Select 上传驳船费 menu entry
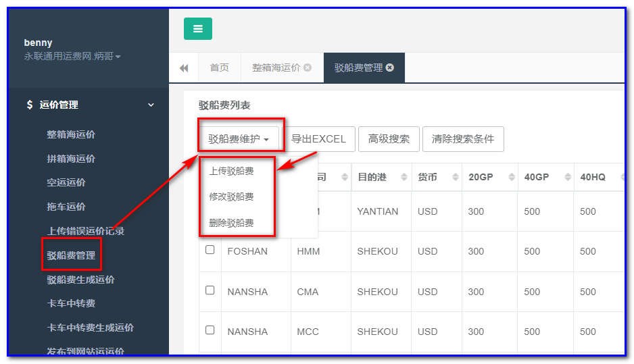Viewport: 634px width, 364px height. point(231,171)
